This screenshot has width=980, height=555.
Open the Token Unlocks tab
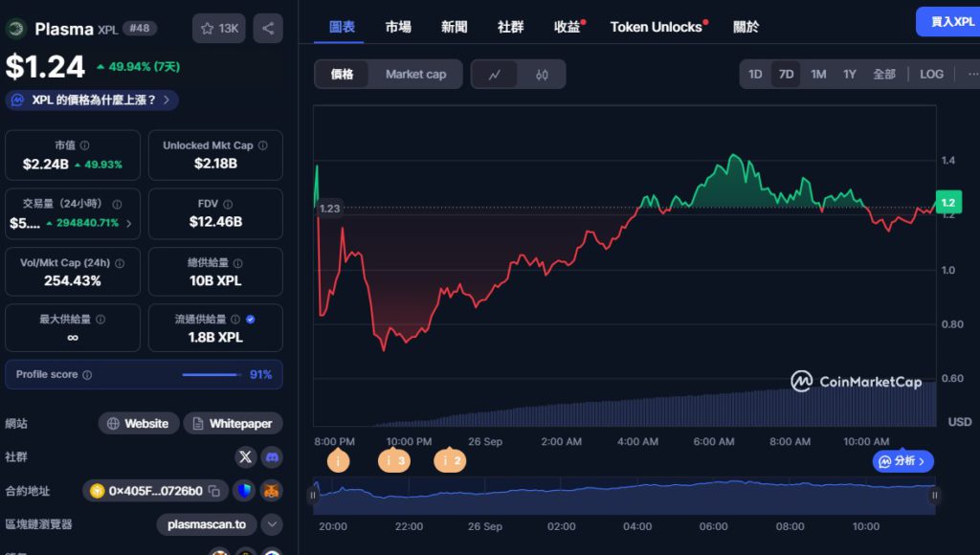click(657, 27)
